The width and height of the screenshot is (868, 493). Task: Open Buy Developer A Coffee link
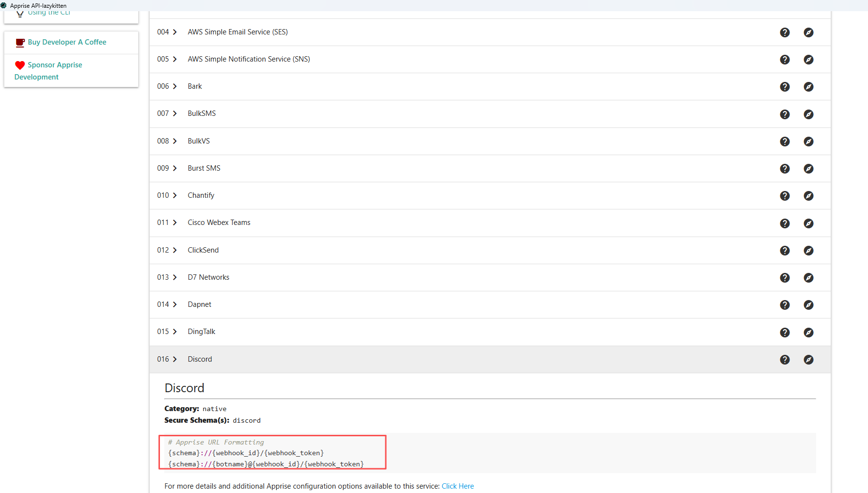click(67, 42)
